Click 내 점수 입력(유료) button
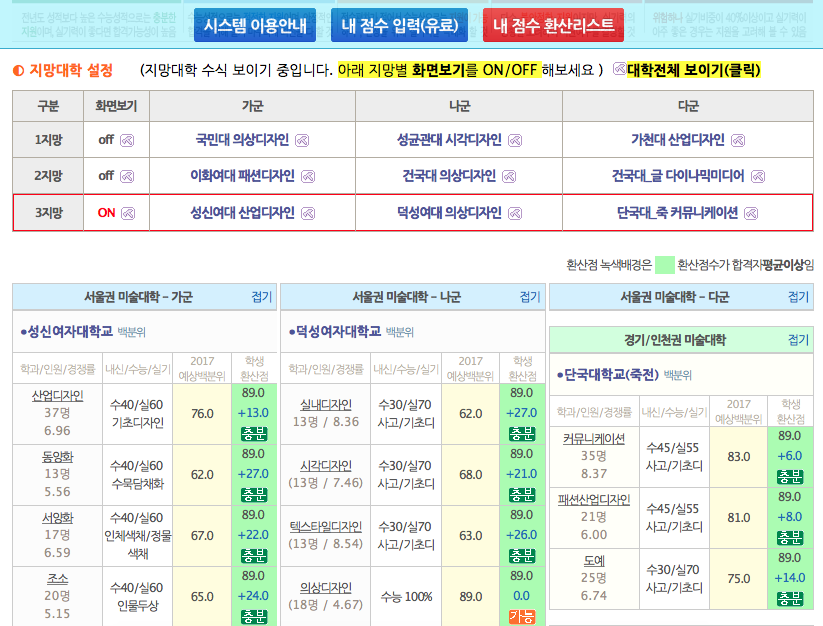 coord(399,25)
